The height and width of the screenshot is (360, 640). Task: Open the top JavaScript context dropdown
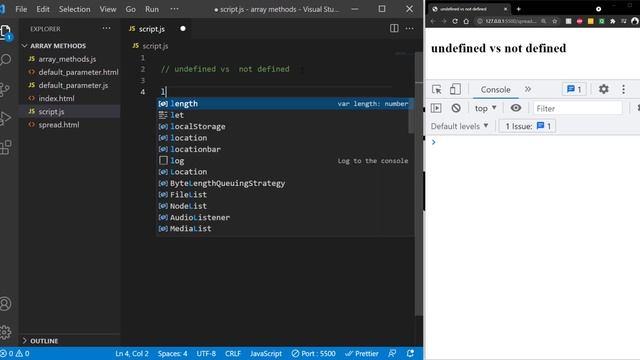(485, 108)
